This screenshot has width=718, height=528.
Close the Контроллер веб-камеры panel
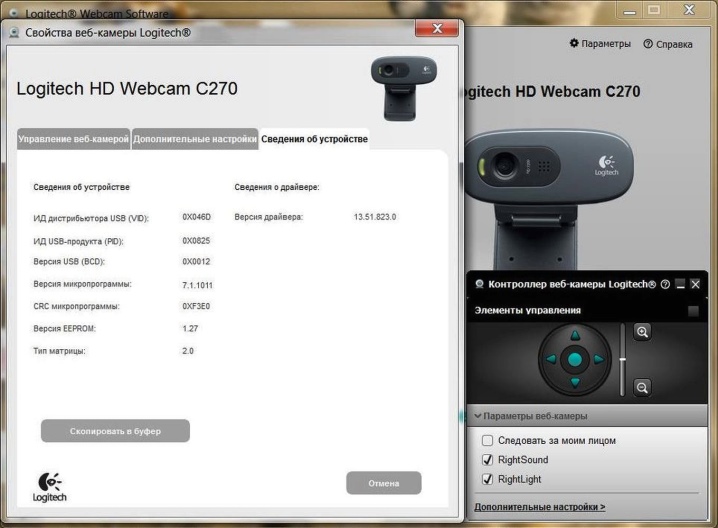[695, 284]
